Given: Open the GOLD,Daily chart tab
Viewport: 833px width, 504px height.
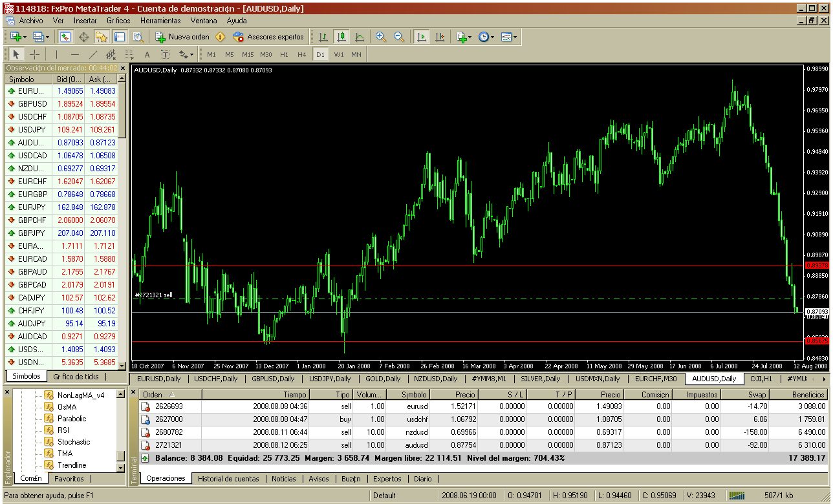Looking at the screenshot, I should pos(382,379).
